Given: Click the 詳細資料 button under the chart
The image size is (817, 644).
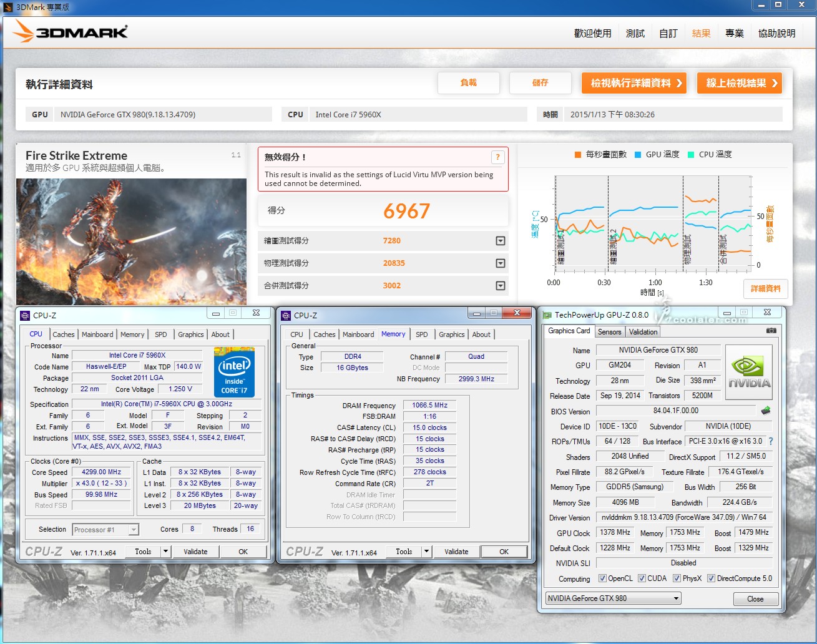Looking at the screenshot, I should coord(766,289).
